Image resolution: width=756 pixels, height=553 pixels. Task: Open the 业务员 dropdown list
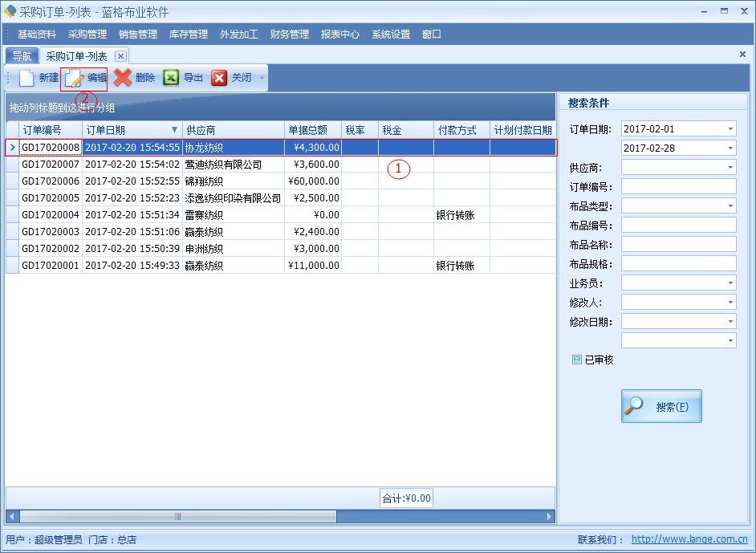(x=730, y=283)
